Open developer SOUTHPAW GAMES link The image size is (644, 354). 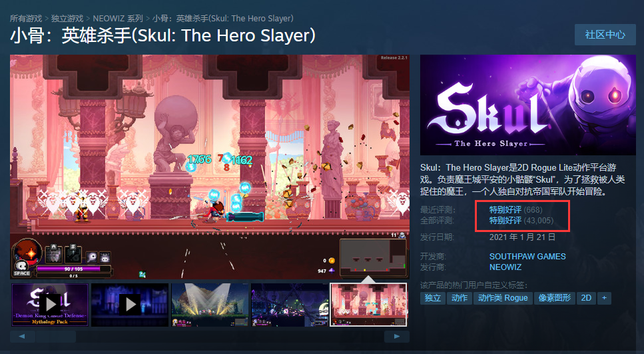point(527,256)
